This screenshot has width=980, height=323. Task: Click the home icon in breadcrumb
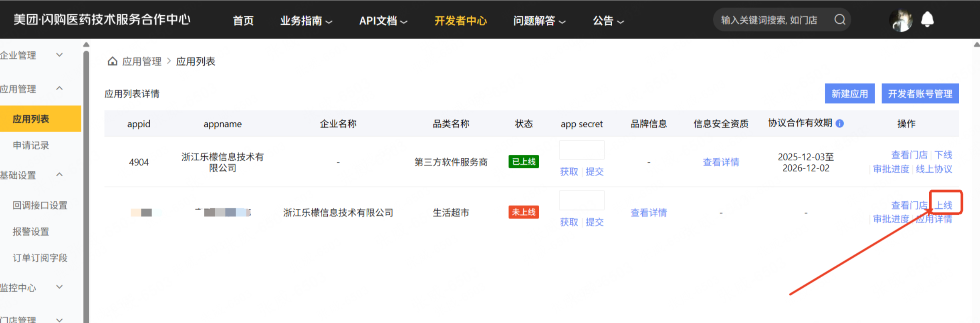point(113,61)
